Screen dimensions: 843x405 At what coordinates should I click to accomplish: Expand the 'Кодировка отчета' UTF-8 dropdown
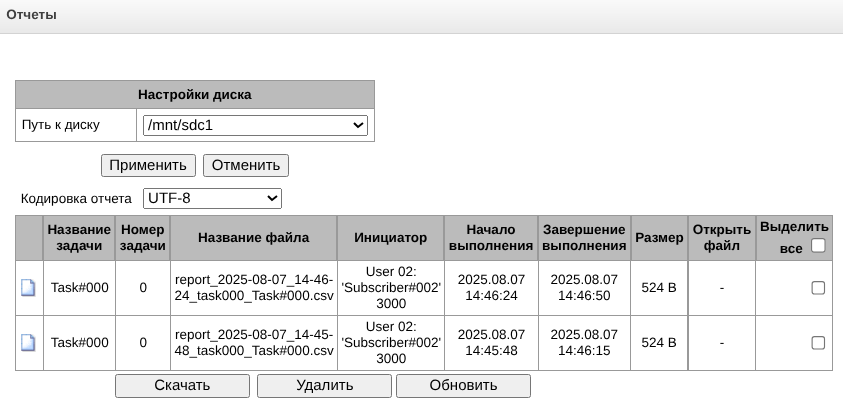[x=212, y=198]
